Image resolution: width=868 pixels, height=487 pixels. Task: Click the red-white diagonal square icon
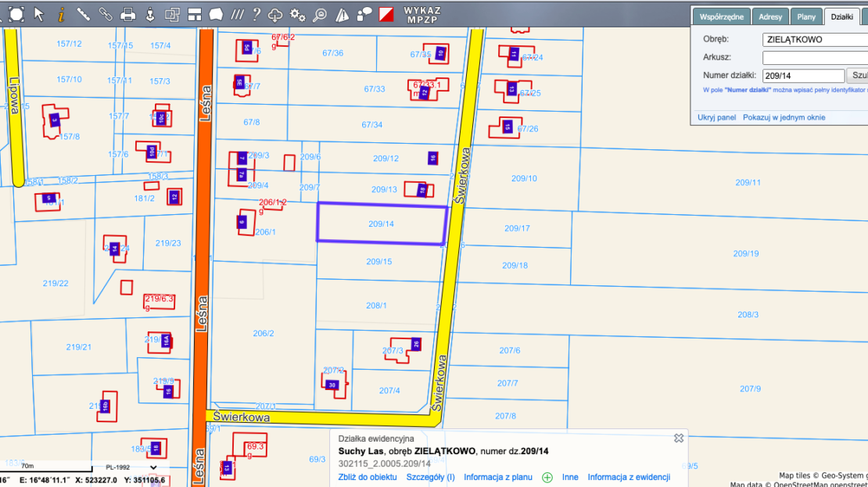(x=386, y=14)
